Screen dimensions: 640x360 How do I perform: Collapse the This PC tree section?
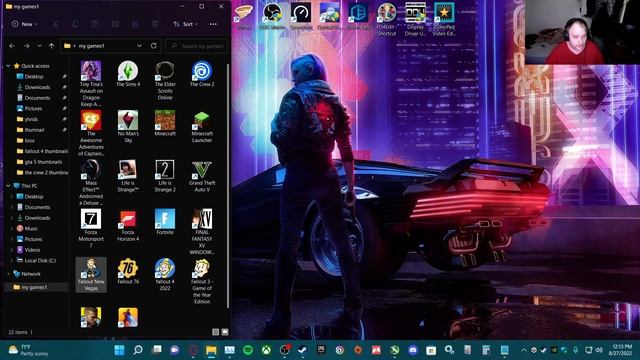[x=8, y=186]
